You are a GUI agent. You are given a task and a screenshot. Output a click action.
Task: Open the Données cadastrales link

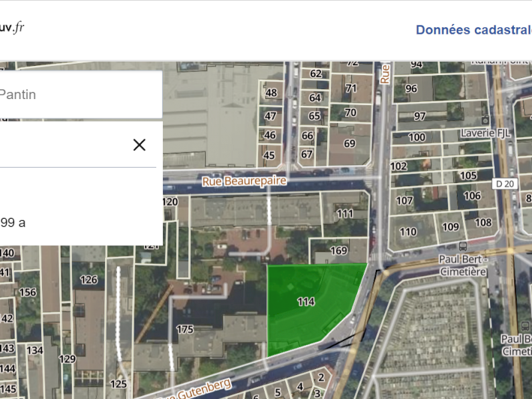[473, 30]
